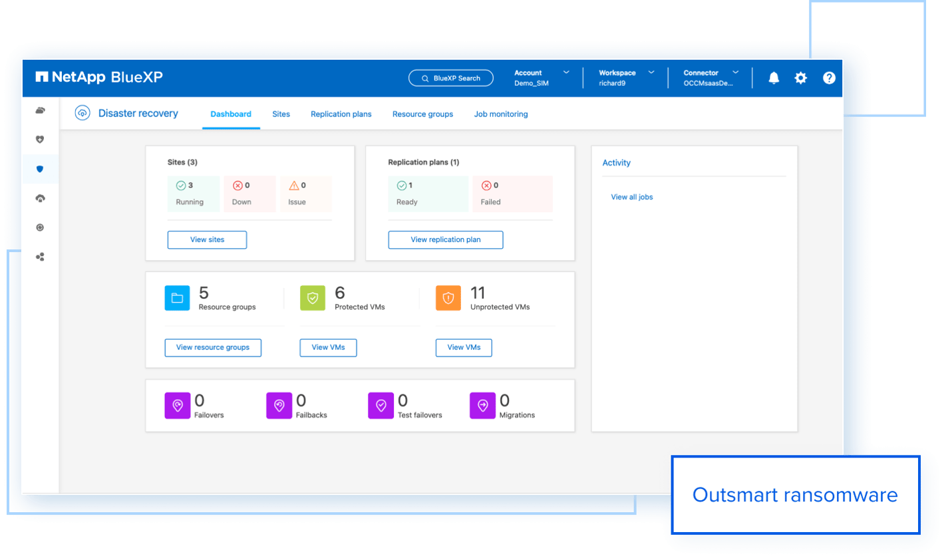Open the Disaster recovery service icon
The width and height of the screenshot is (946, 560).
82,113
